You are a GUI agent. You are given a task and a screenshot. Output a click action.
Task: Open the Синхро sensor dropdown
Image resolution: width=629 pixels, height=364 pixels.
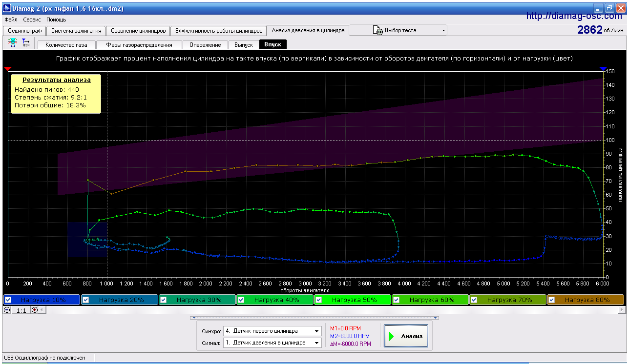(x=273, y=331)
